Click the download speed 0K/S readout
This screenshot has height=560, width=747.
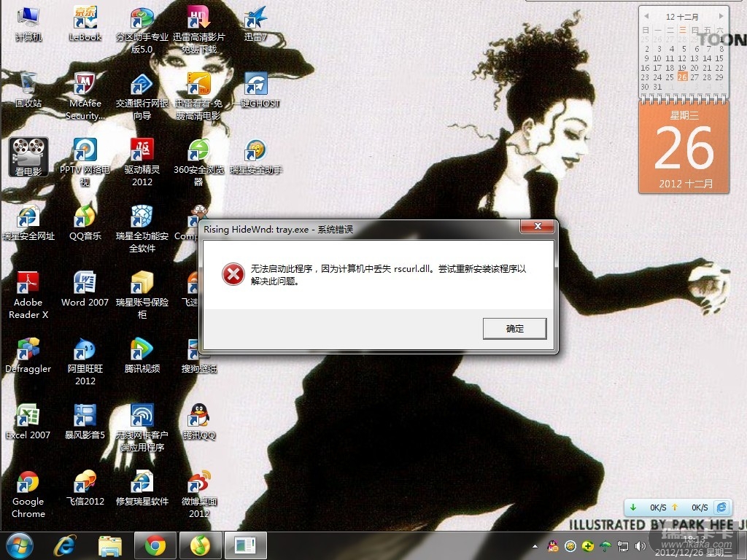658,507
